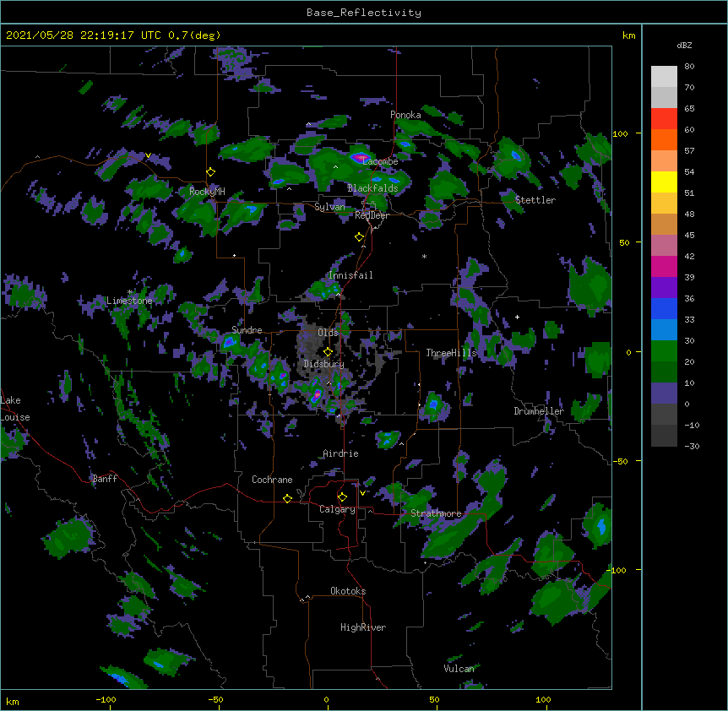The height and width of the screenshot is (711, 728).
Task: Click the Okotoks town label
Action: coord(348,591)
